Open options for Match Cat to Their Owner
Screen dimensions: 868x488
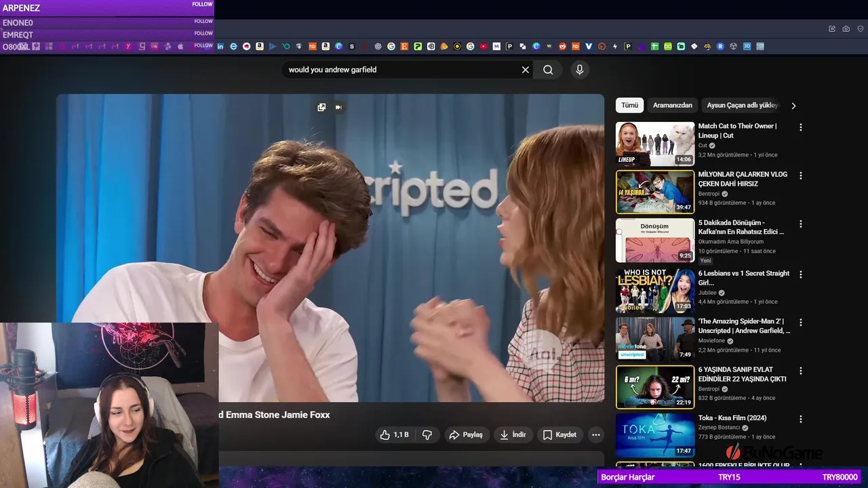pos(801,127)
